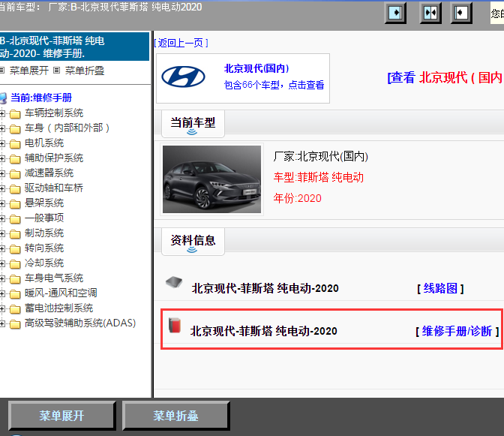
Task: Click the 查看 北京现代（国内 link
Action: tap(445, 77)
